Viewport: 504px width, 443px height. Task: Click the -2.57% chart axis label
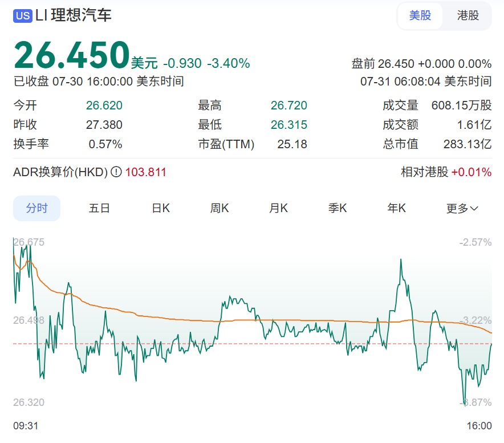click(x=475, y=242)
